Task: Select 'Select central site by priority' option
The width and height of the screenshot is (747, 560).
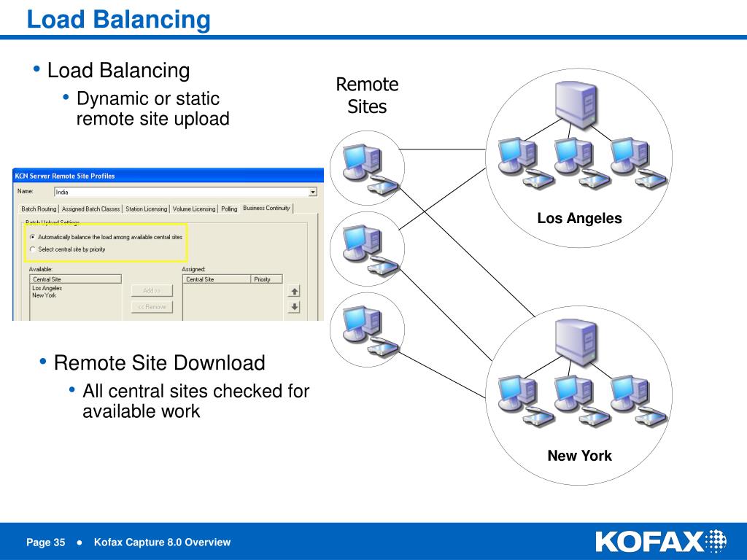Action: click(x=32, y=249)
